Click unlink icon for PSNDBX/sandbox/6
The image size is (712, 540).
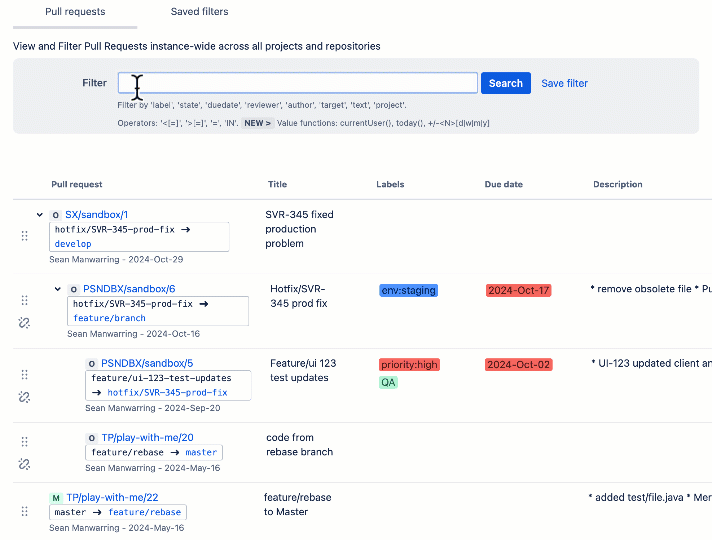pyautogui.click(x=24, y=323)
